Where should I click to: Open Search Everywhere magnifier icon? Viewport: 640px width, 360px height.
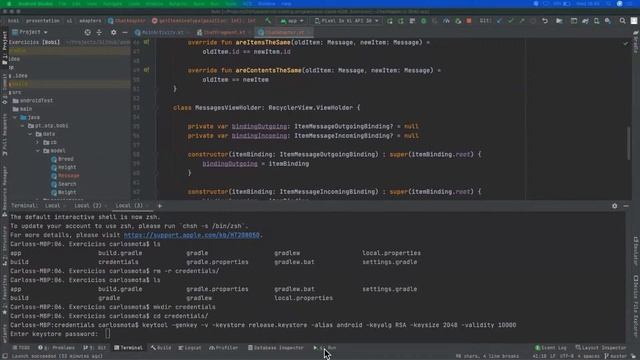coord(622,21)
